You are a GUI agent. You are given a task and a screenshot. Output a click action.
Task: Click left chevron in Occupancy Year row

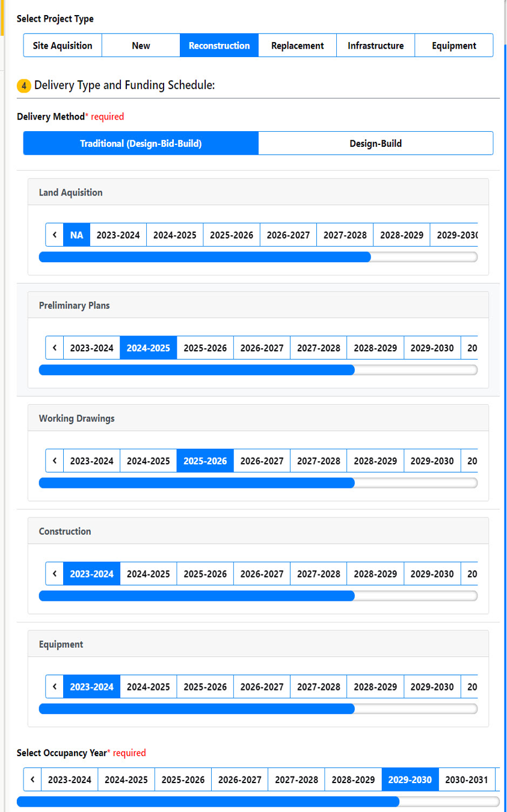(x=32, y=780)
